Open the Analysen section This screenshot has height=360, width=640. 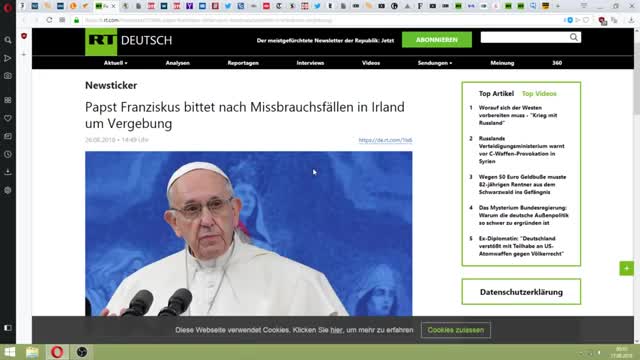pos(178,63)
